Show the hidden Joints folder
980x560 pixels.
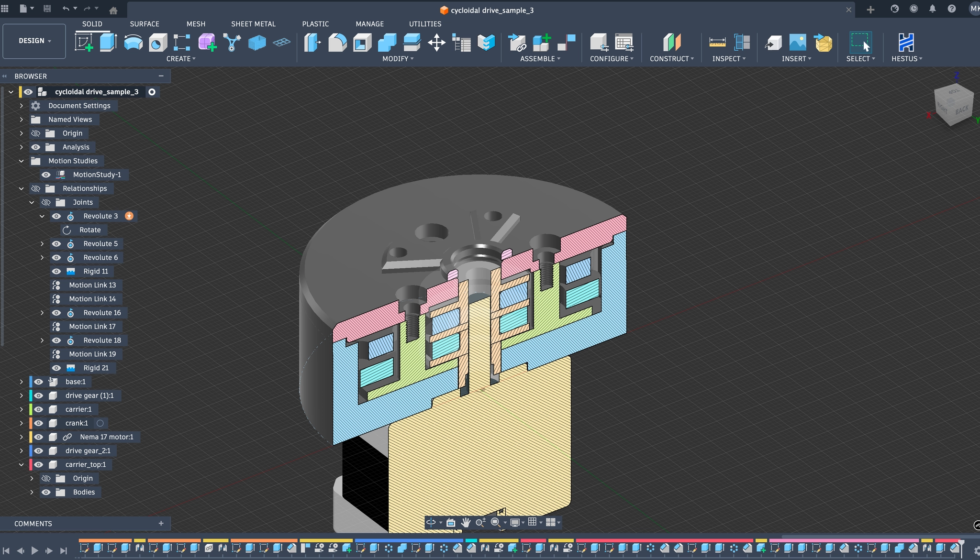pos(46,202)
